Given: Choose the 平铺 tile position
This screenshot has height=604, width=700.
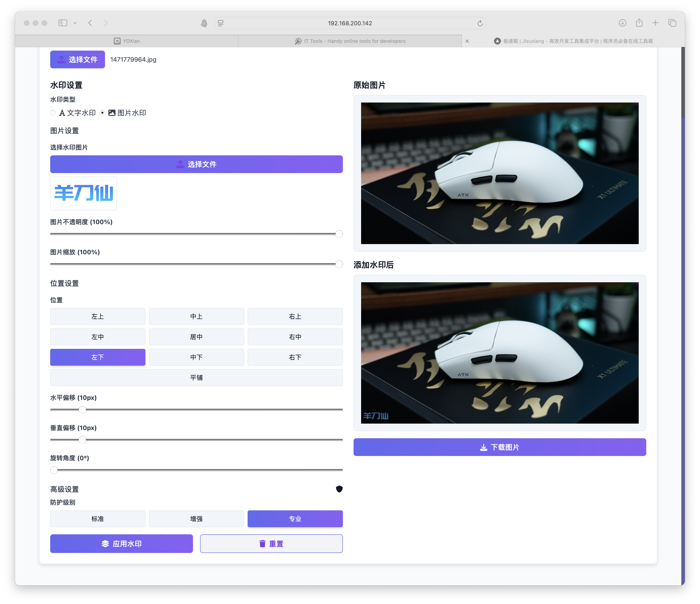Looking at the screenshot, I should [196, 377].
